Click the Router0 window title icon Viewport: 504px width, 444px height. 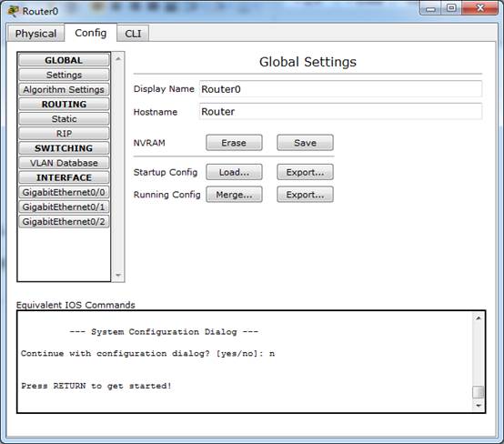click(x=13, y=11)
